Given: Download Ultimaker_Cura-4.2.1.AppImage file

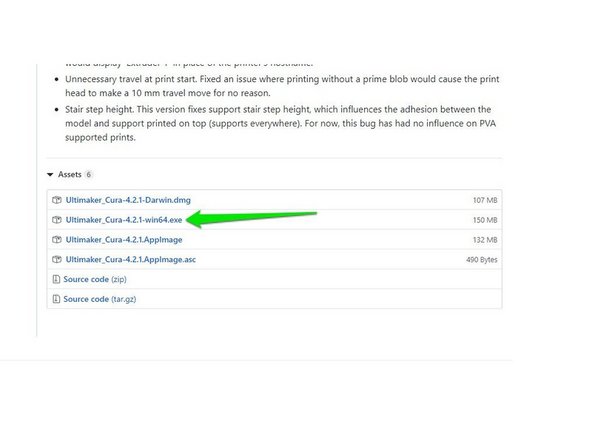Looking at the screenshot, I should 124,240.
